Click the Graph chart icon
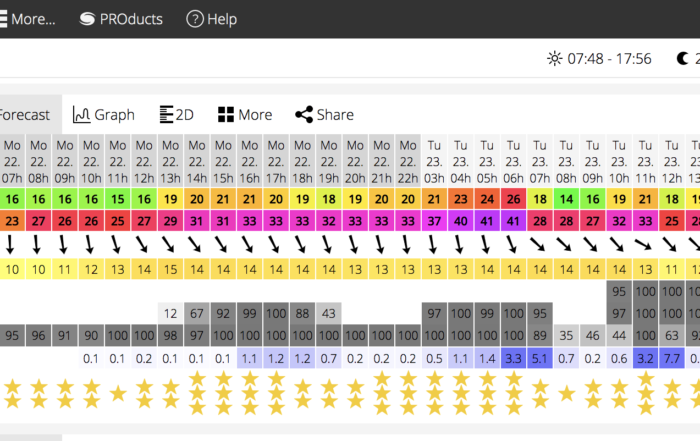The width and height of the screenshot is (700, 441). (81, 115)
